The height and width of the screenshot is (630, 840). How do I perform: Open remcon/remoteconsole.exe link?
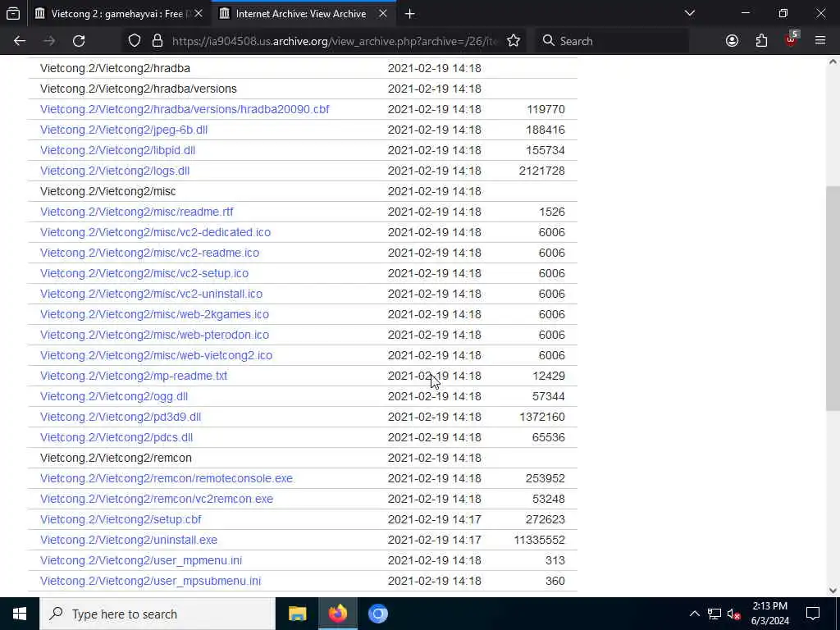[166, 478]
